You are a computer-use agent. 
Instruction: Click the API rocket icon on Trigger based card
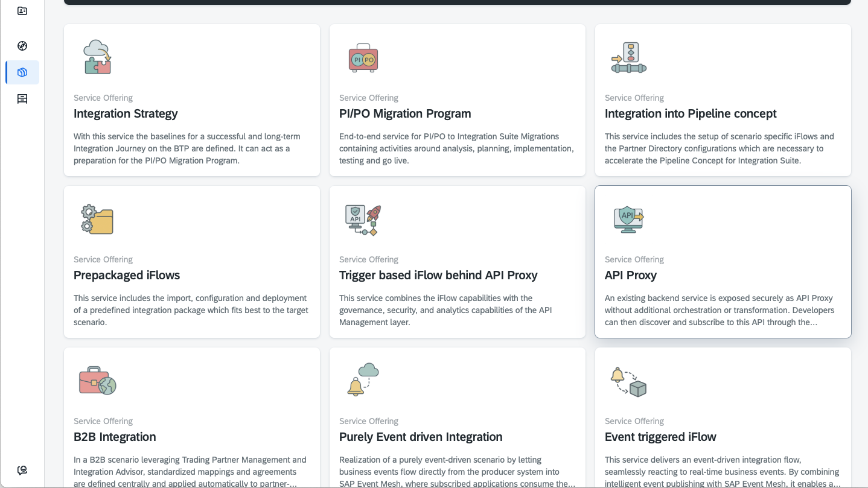point(363,220)
